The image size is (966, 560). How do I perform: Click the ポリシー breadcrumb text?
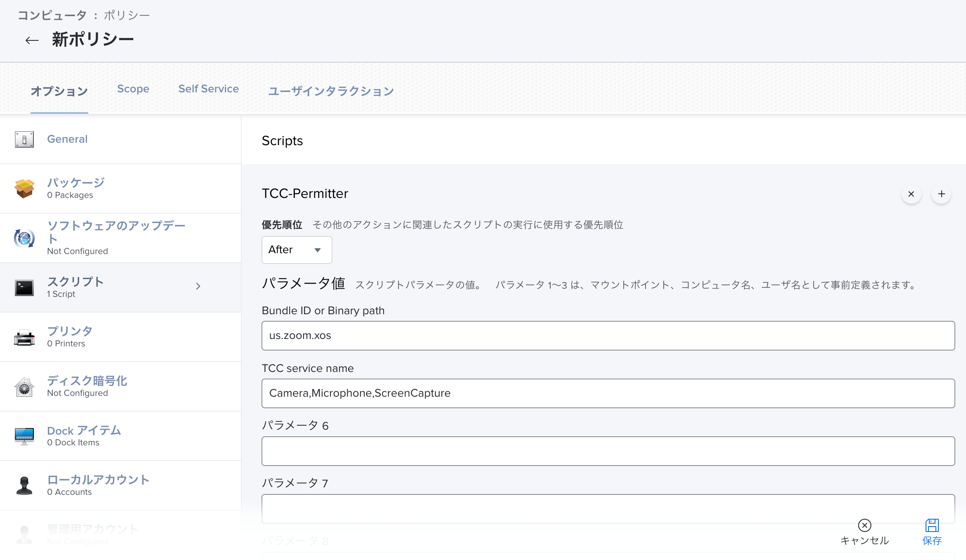127,15
